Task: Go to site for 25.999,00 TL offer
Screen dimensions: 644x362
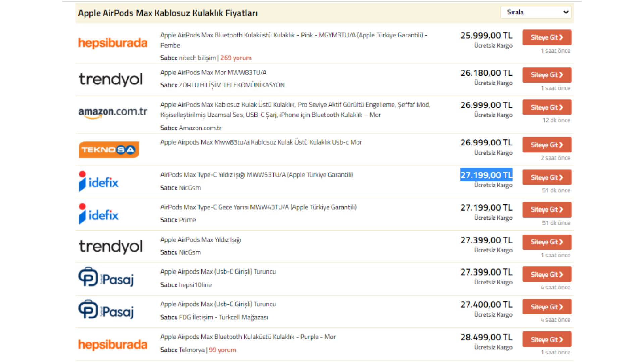Action: [x=547, y=38]
